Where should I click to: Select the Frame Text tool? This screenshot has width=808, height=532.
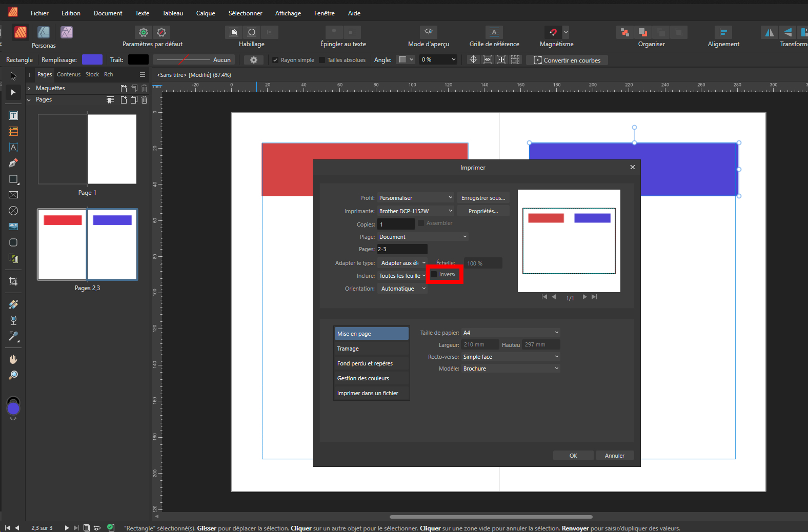pyautogui.click(x=13, y=115)
